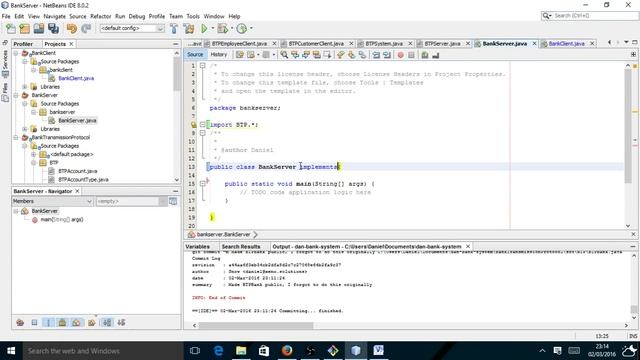Toggle Show Inherited Members in Navigator
The image size is (640, 360).
(20, 322)
